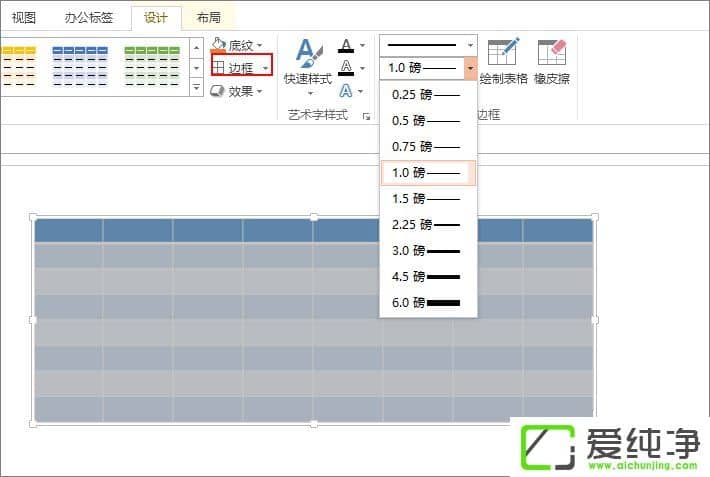Click the Draw Table (绘制表格) icon
This screenshot has width=710, height=477.
[503, 54]
